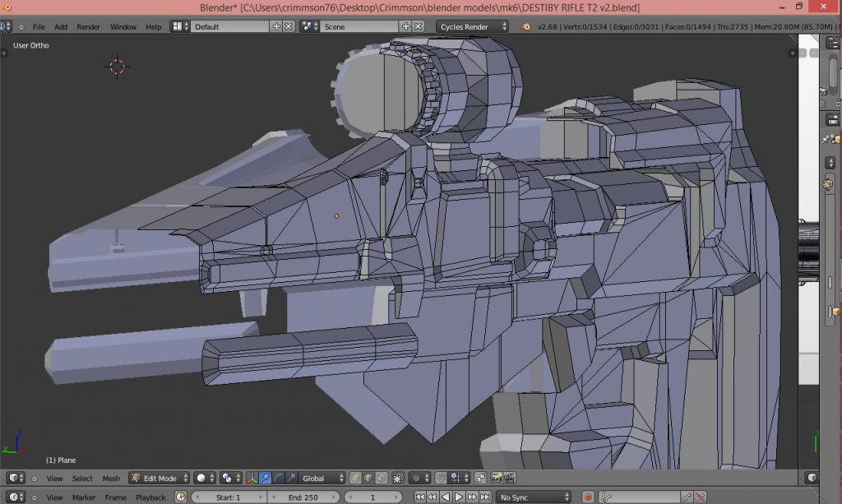Screen dimensions: 842x504
Task: Toggle the 3D manipulator widget icon
Action: (252, 479)
